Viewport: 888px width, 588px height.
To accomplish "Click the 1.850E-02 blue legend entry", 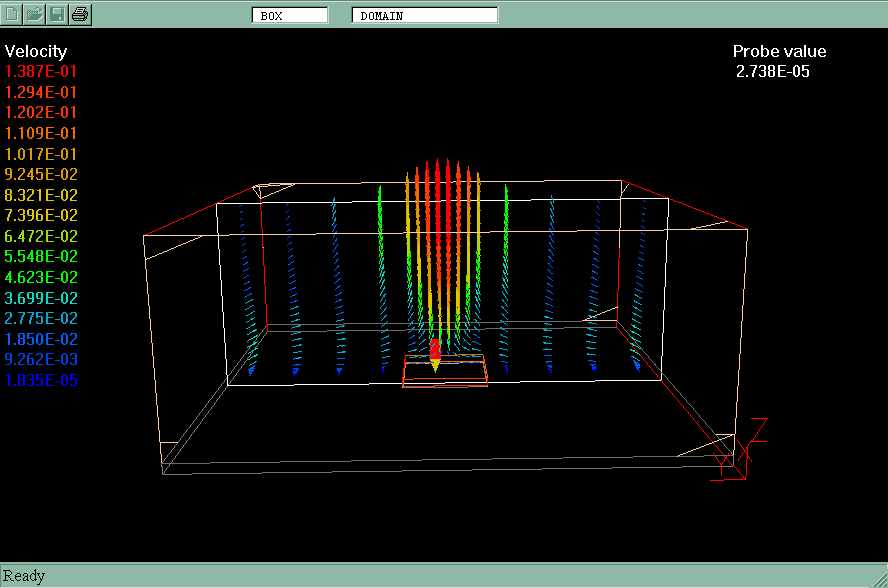I will (x=41, y=339).
